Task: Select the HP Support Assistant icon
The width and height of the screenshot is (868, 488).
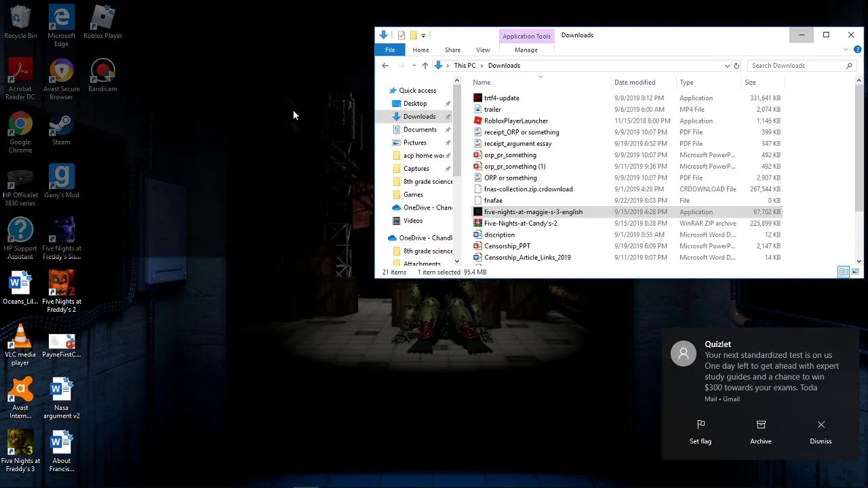Action: point(20,239)
